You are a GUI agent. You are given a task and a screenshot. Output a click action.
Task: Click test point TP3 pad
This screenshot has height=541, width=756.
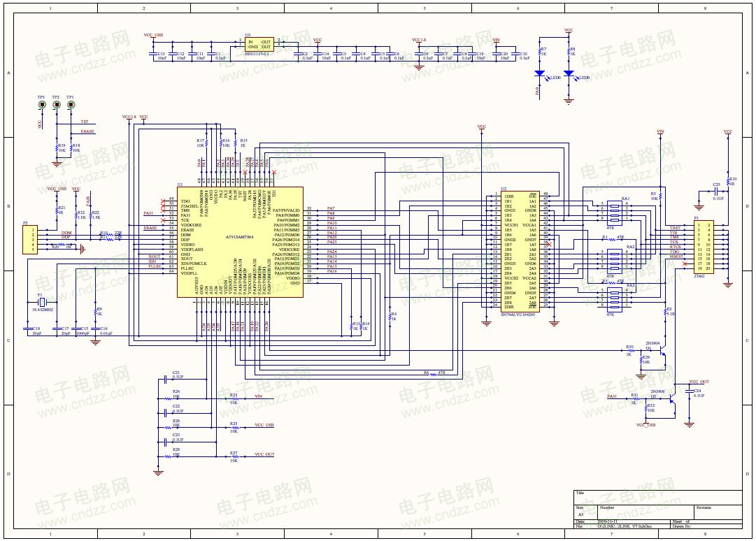coord(43,105)
